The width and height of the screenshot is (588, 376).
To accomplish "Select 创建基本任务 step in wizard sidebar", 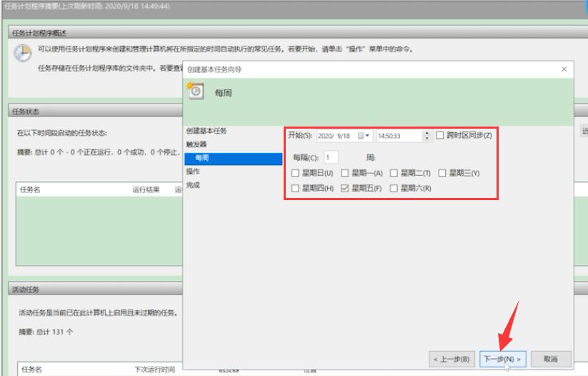I will 206,131.
